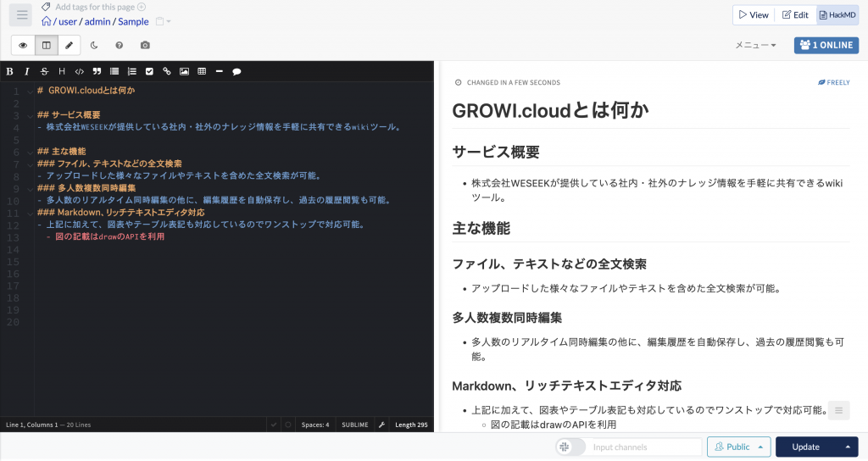Screen dimensions: 868x461
Task: Collapse the fold arrow on editor line 3
Action: coord(30,115)
